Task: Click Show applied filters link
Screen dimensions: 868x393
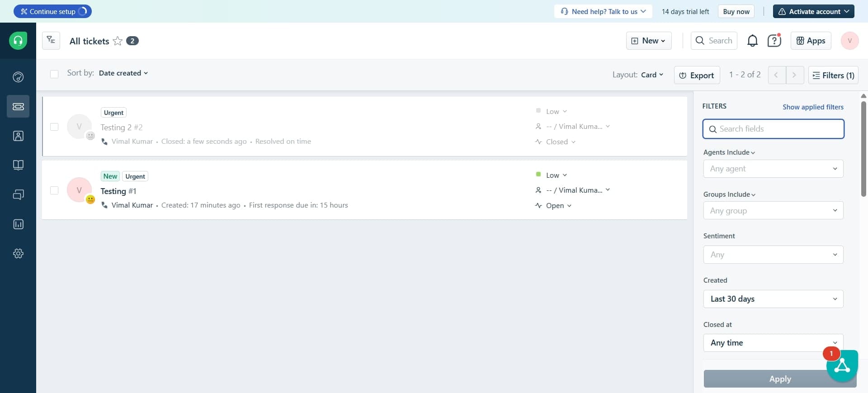Action: [x=813, y=107]
